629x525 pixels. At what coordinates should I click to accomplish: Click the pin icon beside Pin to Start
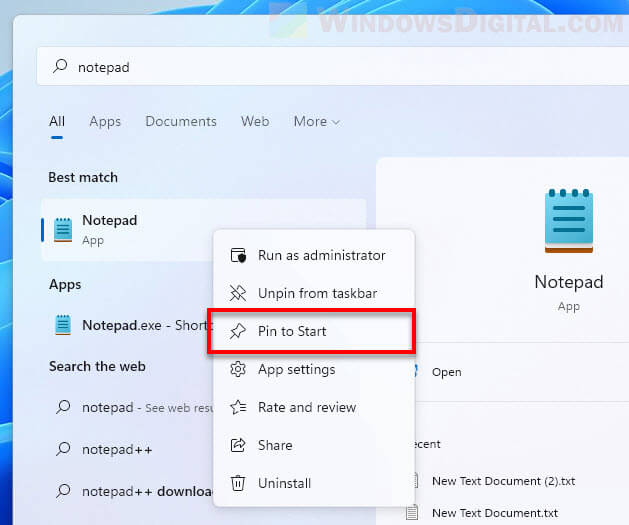(x=238, y=331)
